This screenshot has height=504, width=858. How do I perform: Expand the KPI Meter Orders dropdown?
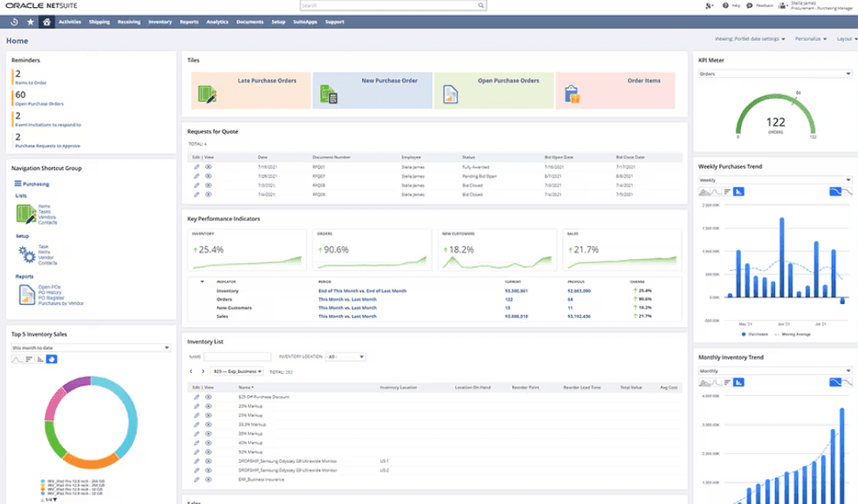(x=774, y=74)
